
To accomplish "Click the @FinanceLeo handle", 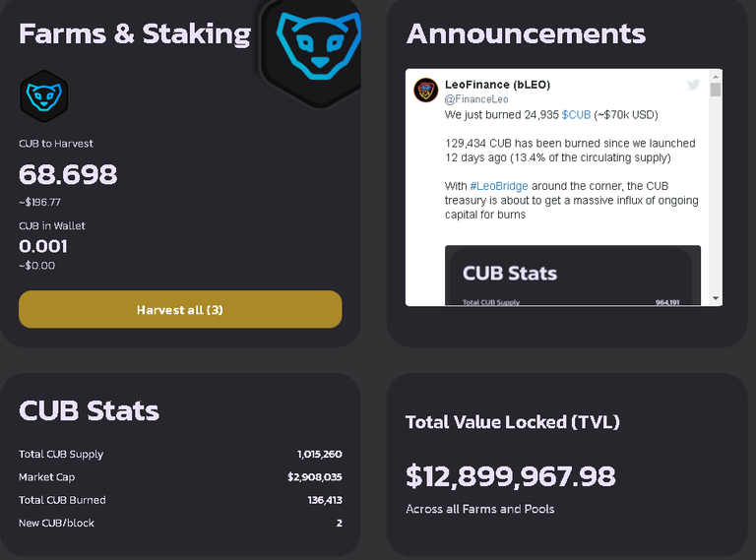I will pos(476,99).
